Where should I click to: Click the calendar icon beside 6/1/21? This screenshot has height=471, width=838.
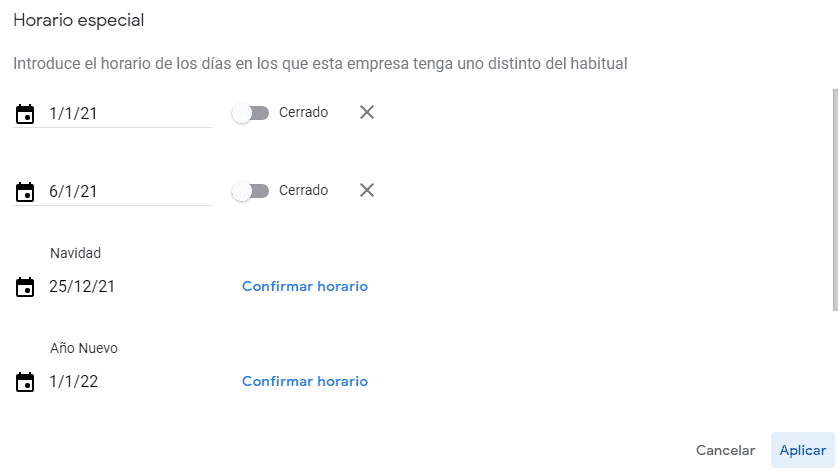click(x=25, y=192)
